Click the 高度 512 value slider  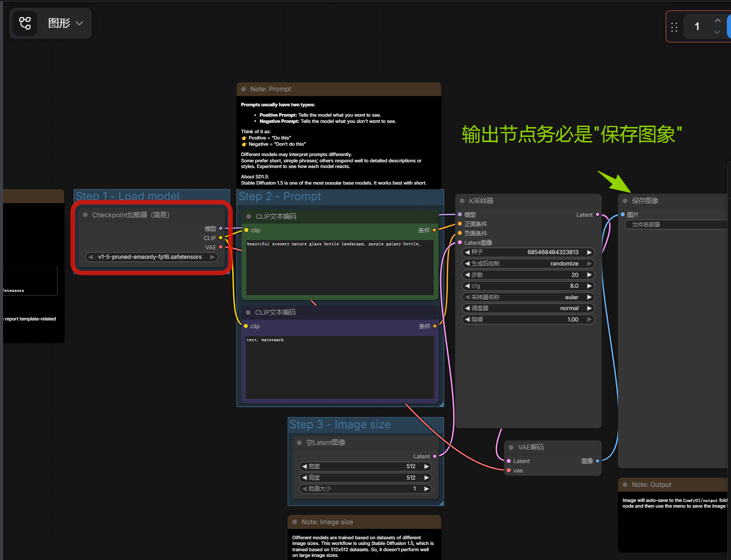[x=365, y=478]
